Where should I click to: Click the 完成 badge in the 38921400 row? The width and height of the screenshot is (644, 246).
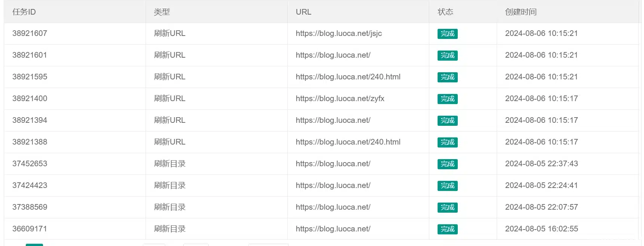click(447, 99)
